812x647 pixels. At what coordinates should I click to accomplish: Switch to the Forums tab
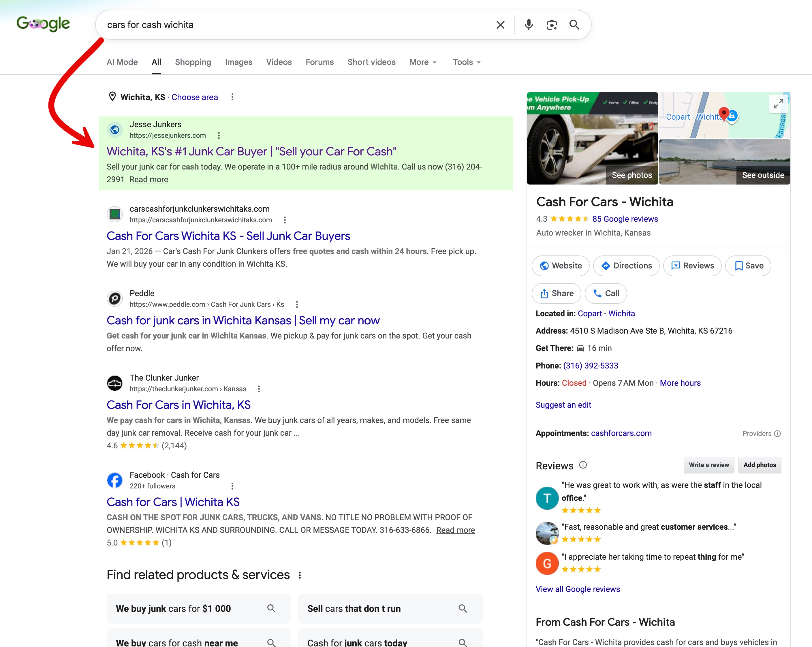point(319,62)
